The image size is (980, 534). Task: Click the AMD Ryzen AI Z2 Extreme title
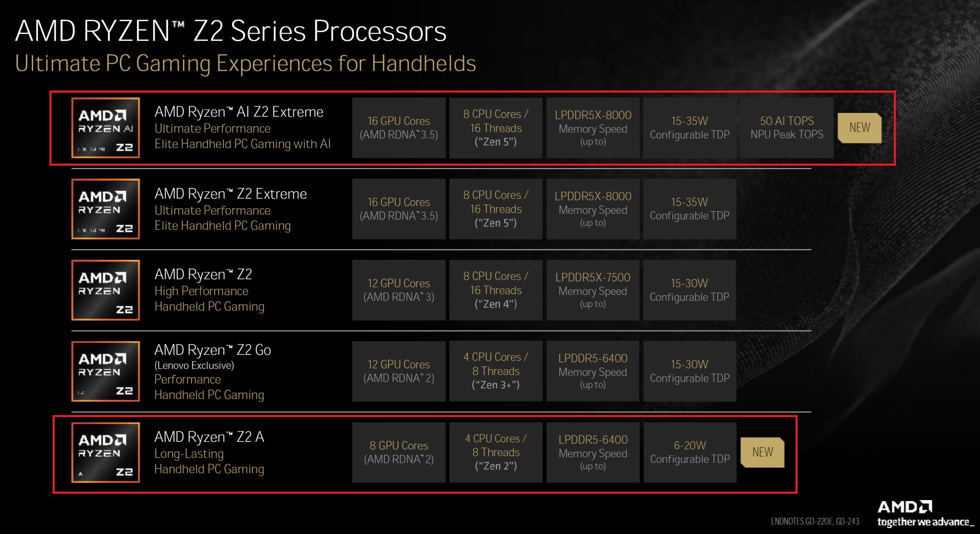[x=239, y=112]
